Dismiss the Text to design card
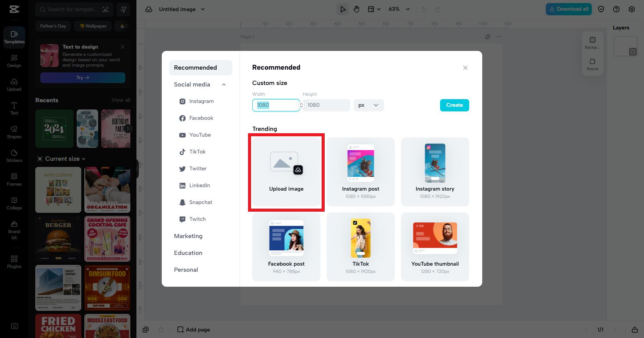The height and width of the screenshot is (338, 644). pyautogui.click(x=123, y=47)
